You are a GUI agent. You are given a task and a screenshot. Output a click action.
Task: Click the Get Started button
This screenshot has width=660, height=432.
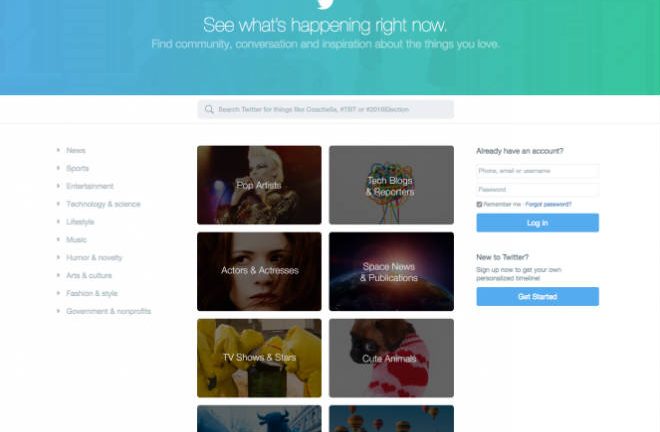point(538,296)
